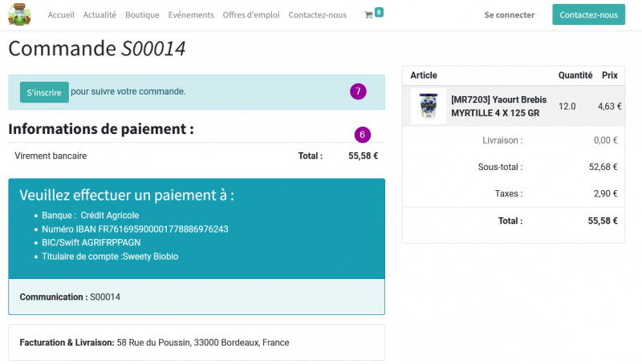
Task: Open the Actualité menu item
Action: 100,14
